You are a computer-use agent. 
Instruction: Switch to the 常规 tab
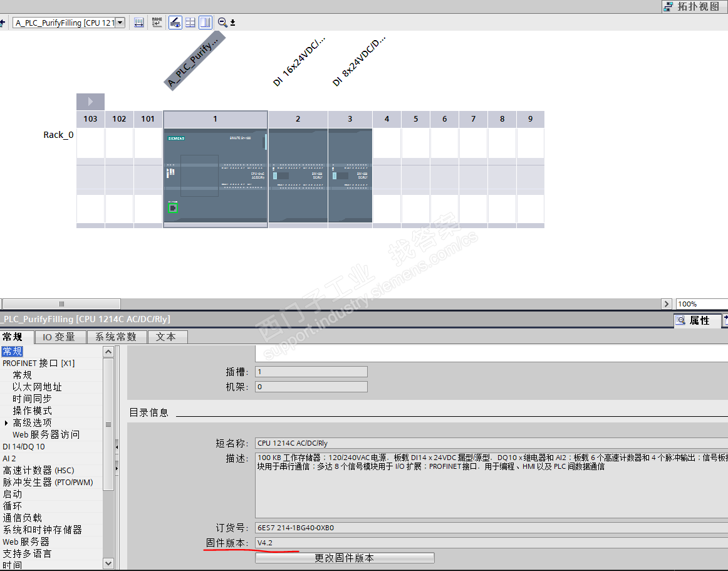(x=16, y=337)
